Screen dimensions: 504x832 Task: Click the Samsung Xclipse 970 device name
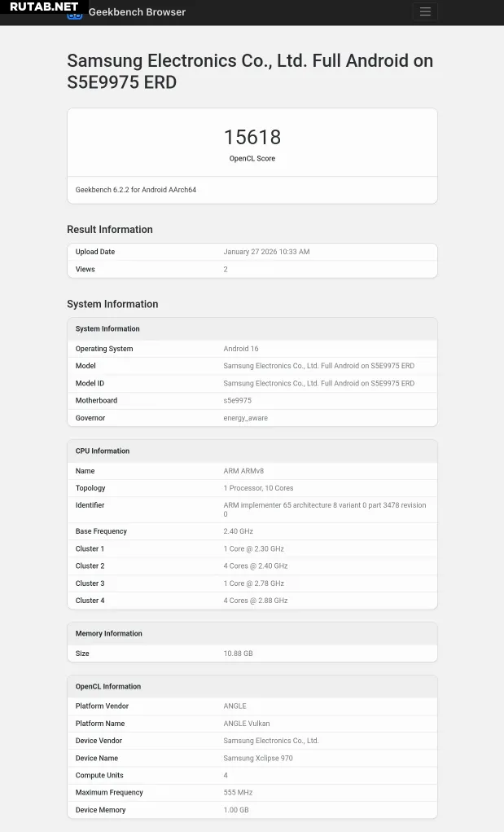(258, 758)
